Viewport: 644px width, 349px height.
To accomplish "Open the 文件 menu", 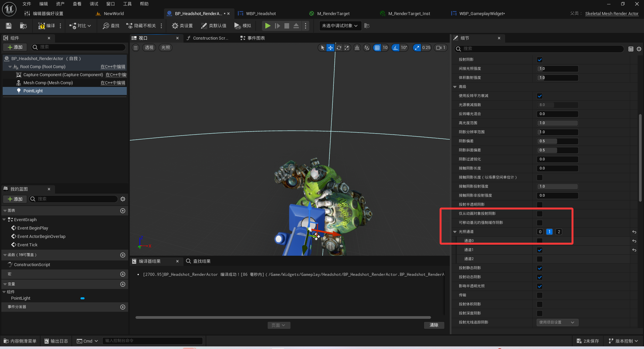I will pos(27,4).
